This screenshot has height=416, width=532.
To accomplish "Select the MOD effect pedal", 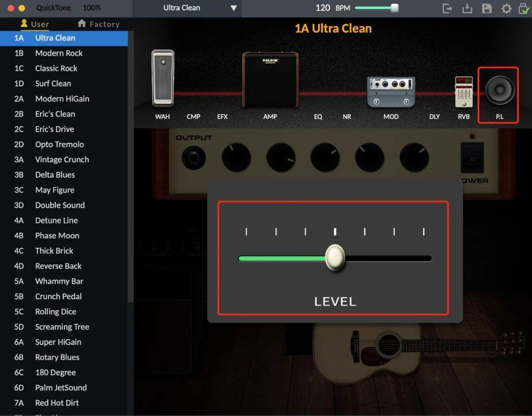I will click(391, 92).
